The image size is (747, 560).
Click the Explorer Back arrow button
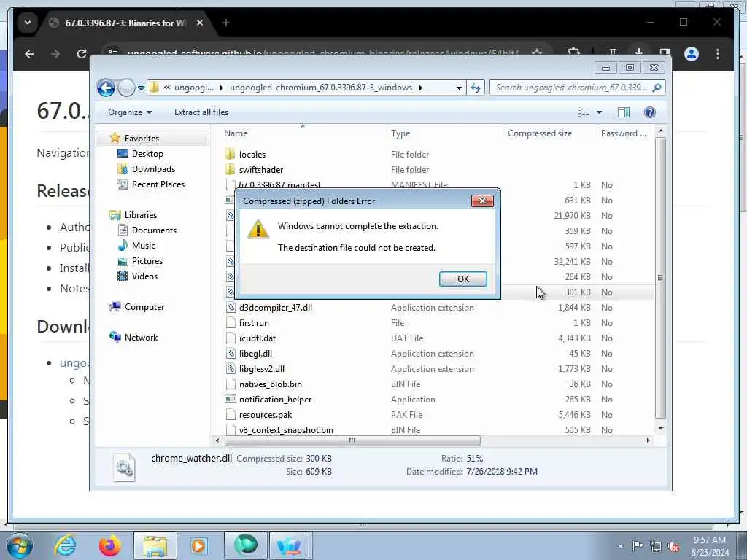click(x=106, y=87)
